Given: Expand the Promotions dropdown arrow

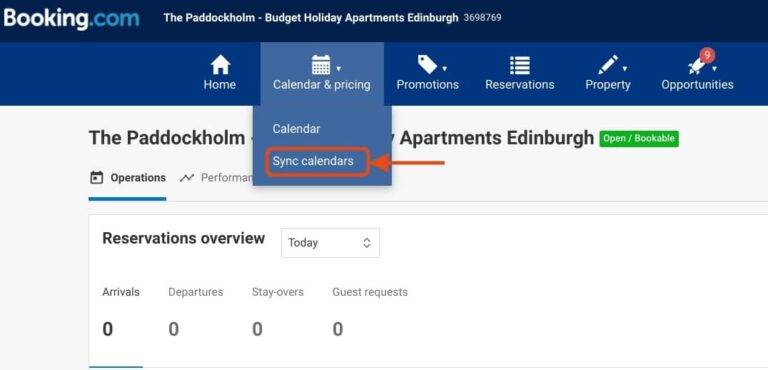Looking at the screenshot, I should (444, 69).
